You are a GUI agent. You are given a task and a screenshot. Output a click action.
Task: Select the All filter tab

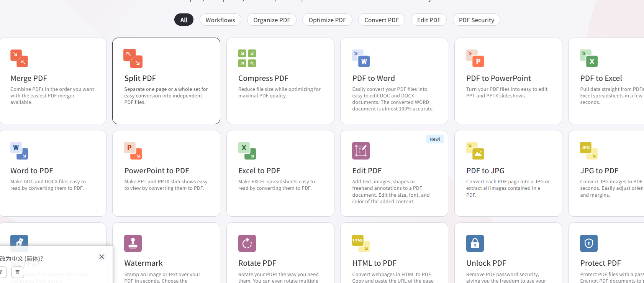184,20
